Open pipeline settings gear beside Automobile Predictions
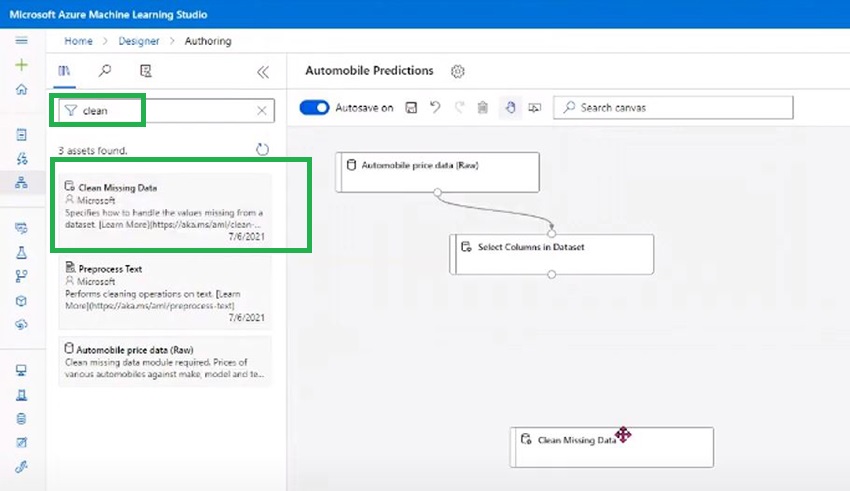Image resolution: width=850 pixels, height=491 pixels. click(x=458, y=71)
